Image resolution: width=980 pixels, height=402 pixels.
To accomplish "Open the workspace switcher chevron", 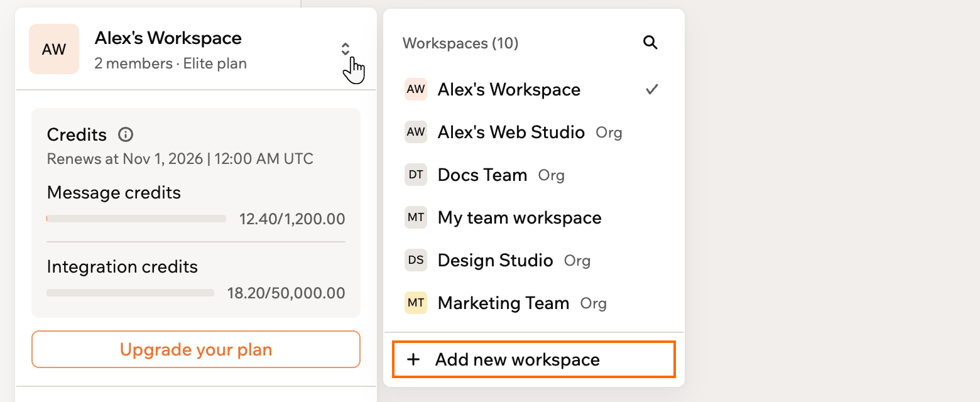I will (x=346, y=49).
